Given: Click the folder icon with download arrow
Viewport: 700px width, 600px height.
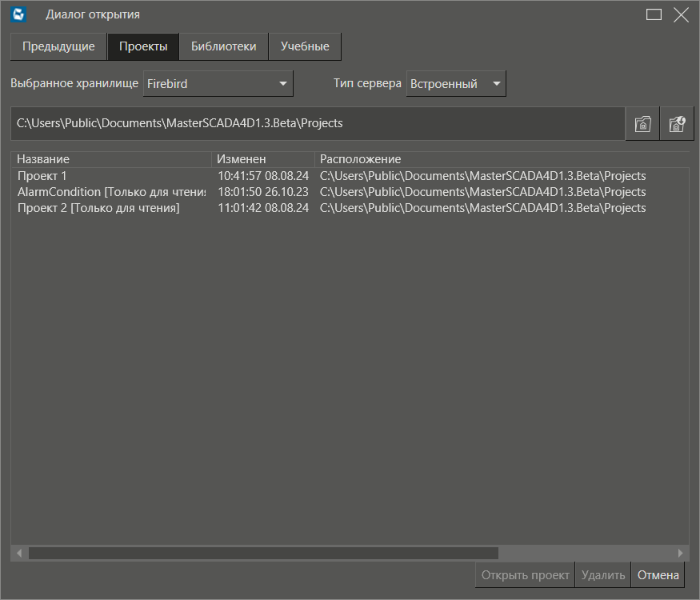Looking at the screenshot, I should pyautogui.click(x=677, y=124).
